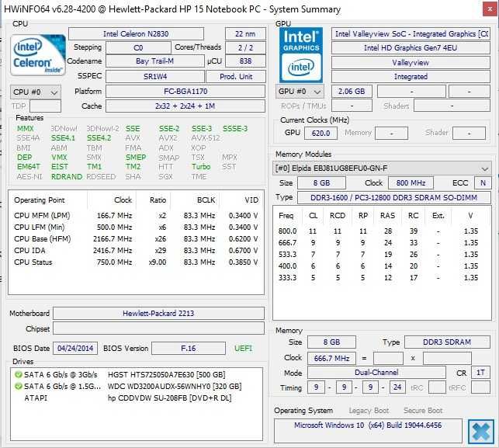Click the Legacy Boot label
The width and height of the screenshot is (499, 448).
point(369,411)
